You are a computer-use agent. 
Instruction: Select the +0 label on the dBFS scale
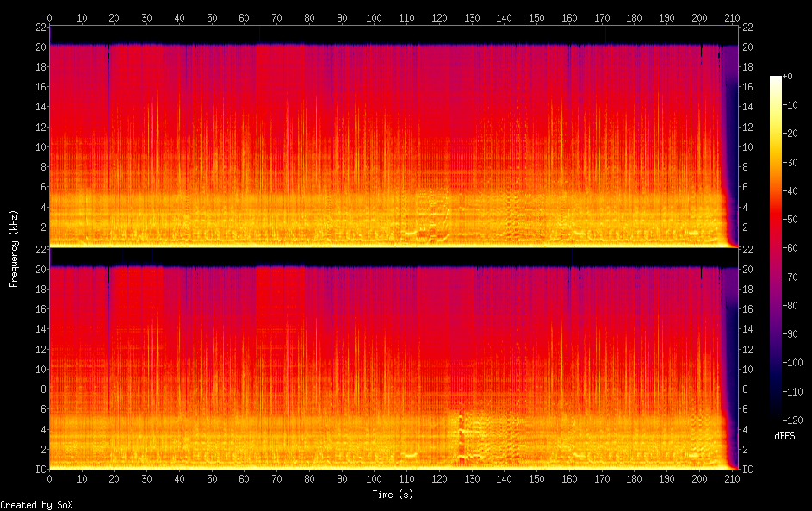[x=788, y=77]
